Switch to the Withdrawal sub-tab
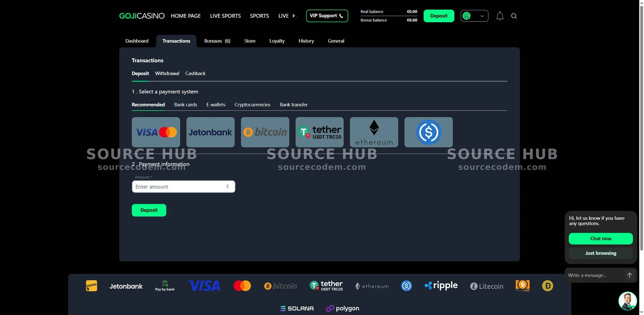644x315 pixels. pyautogui.click(x=167, y=73)
